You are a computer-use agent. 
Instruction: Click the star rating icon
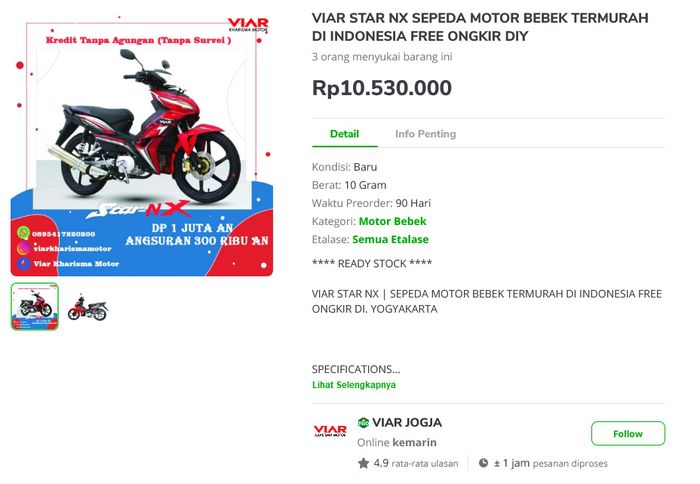tap(363, 463)
